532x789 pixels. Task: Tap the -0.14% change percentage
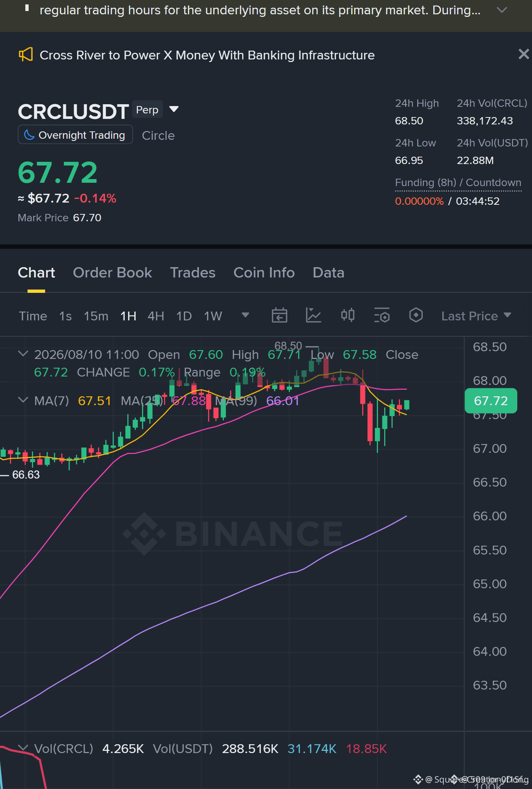[95, 198]
